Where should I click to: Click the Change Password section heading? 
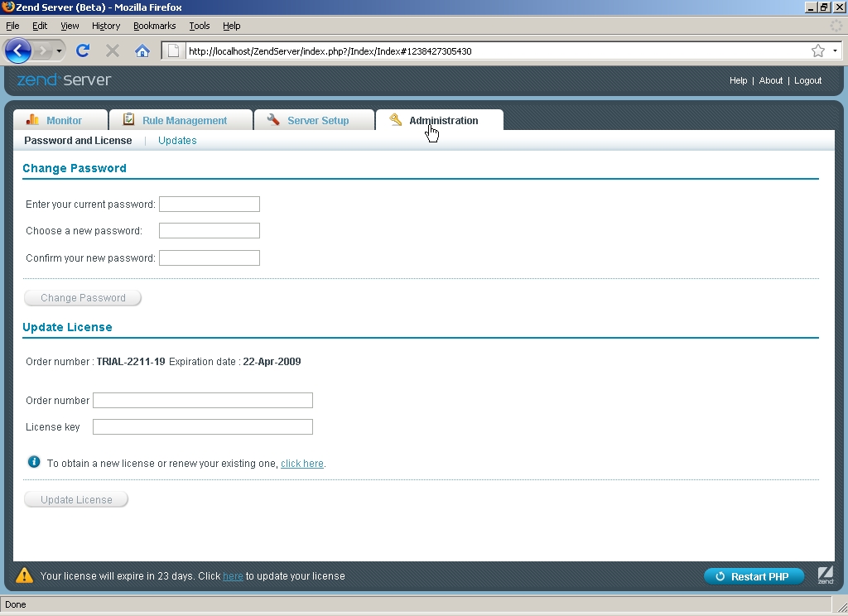tap(74, 168)
